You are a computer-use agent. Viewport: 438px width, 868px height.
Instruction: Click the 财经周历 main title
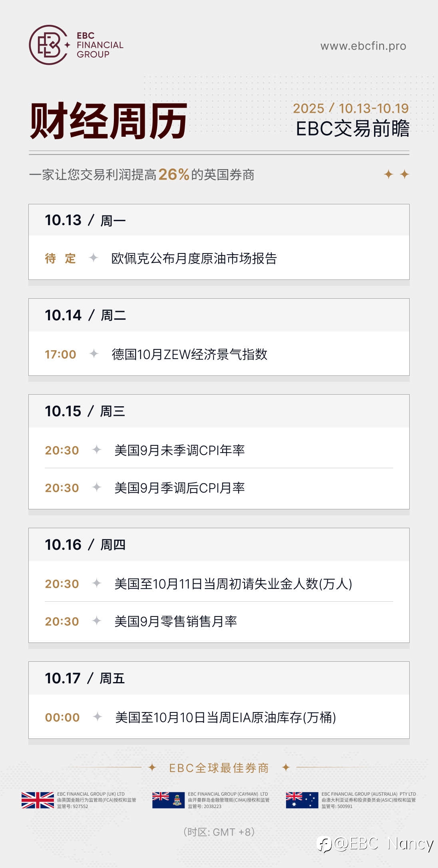(x=108, y=121)
